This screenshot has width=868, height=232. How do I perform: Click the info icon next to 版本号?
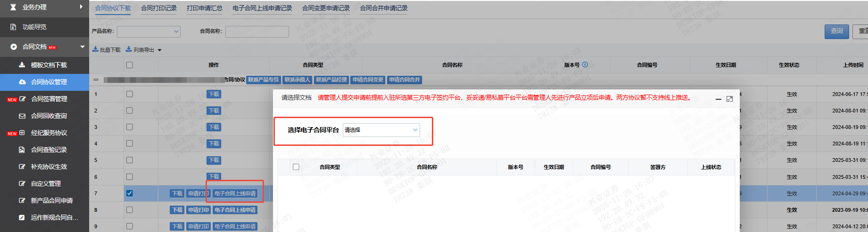(585, 64)
